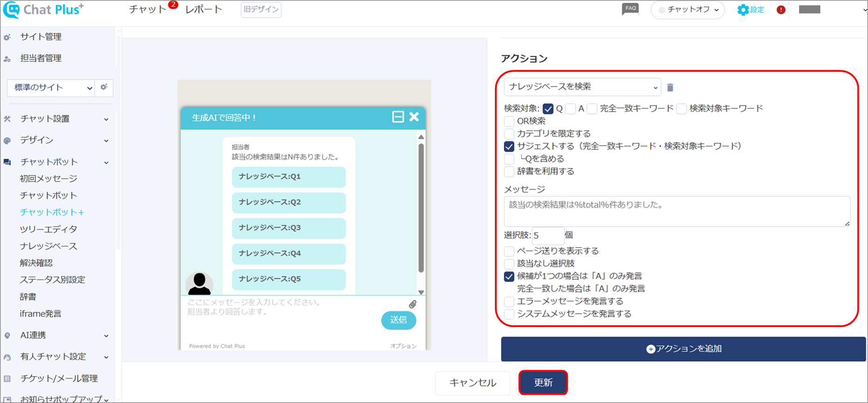
Task: Click the 選択肢 number input field
Action: pos(548,235)
